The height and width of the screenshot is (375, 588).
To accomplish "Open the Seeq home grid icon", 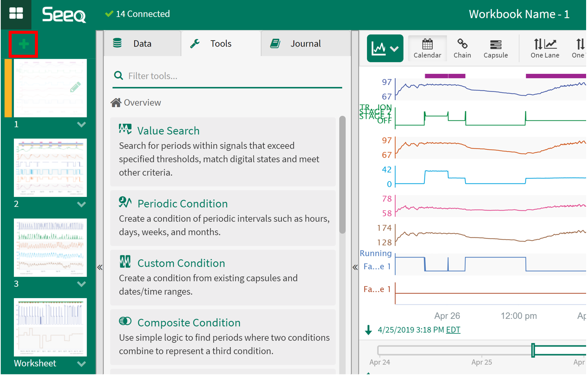I will click(16, 13).
